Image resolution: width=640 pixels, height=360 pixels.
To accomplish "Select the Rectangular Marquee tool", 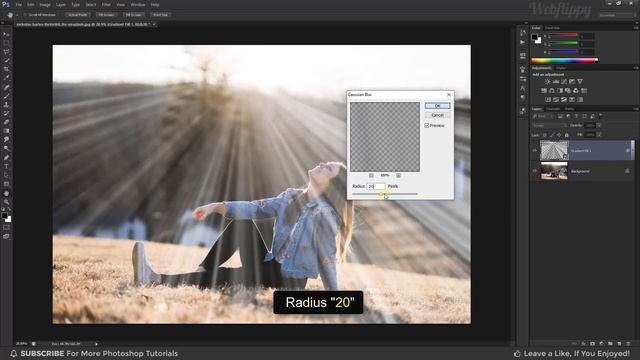I will click(6, 43).
